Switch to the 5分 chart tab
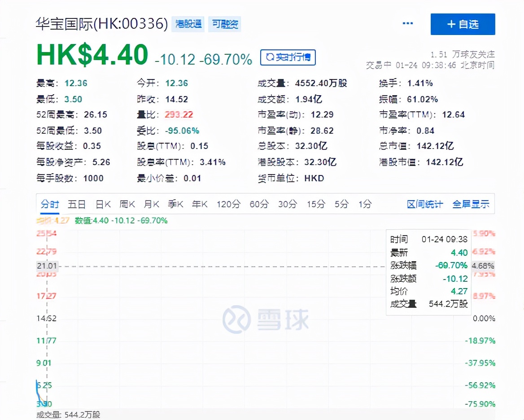 [341, 204]
